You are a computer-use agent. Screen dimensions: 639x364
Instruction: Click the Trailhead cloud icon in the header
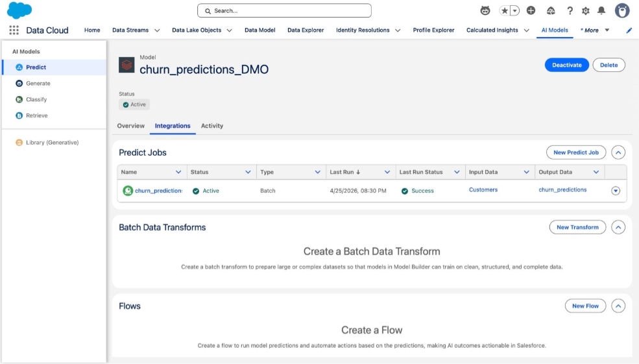tap(551, 10)
